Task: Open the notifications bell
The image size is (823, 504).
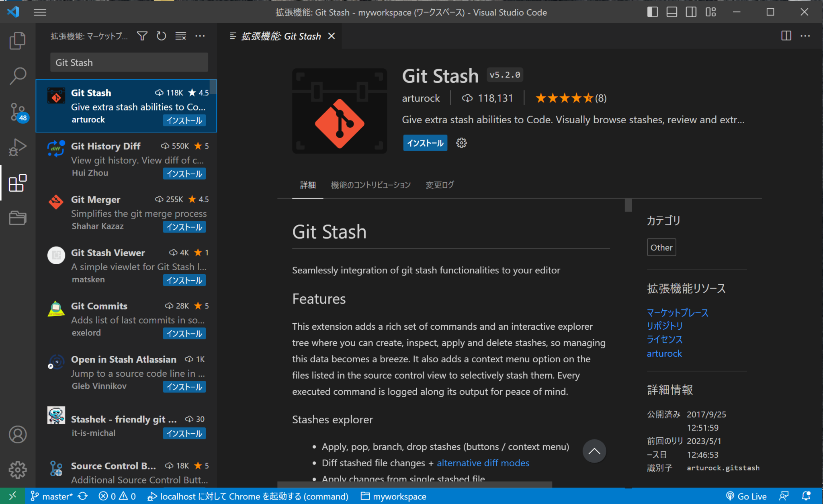Action: (x=806, y=496)
